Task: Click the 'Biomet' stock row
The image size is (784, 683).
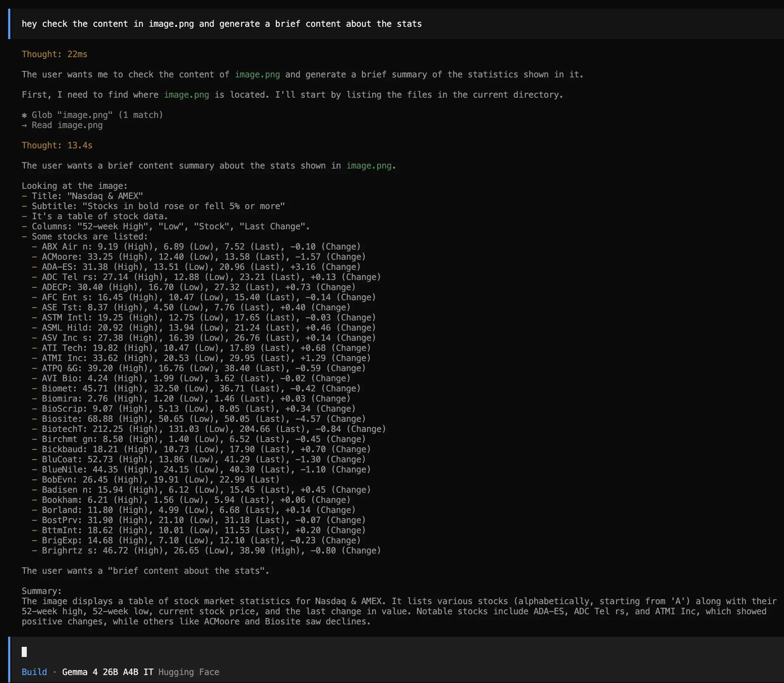Action: point(197,388)
